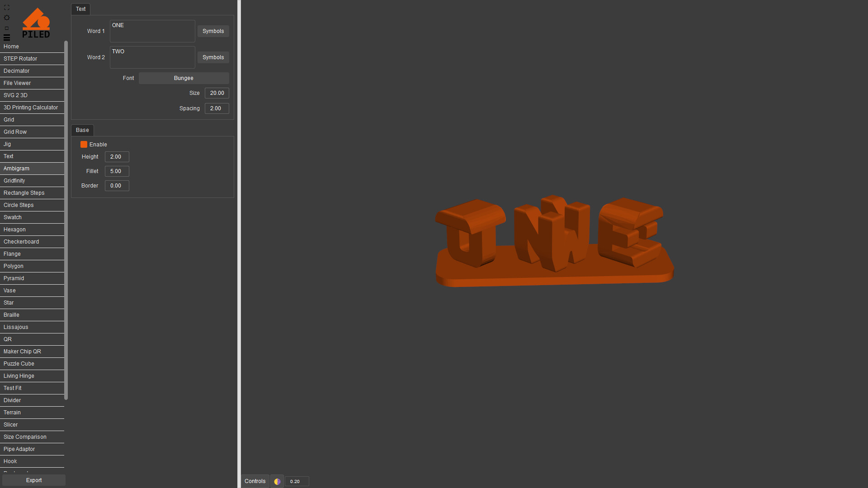This screenshot has width=868, height=488.
Task: Click the fullscreen brackets icon
Action: point(6,8)
